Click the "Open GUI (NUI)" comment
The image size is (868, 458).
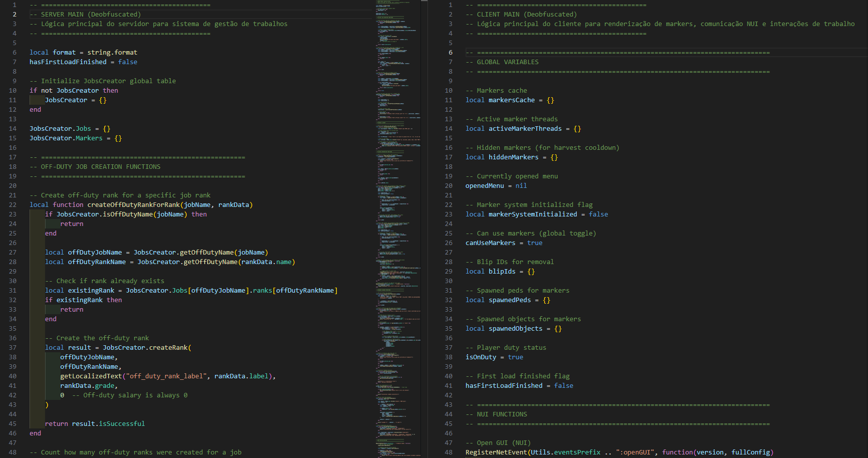click(x=498, y=443)
